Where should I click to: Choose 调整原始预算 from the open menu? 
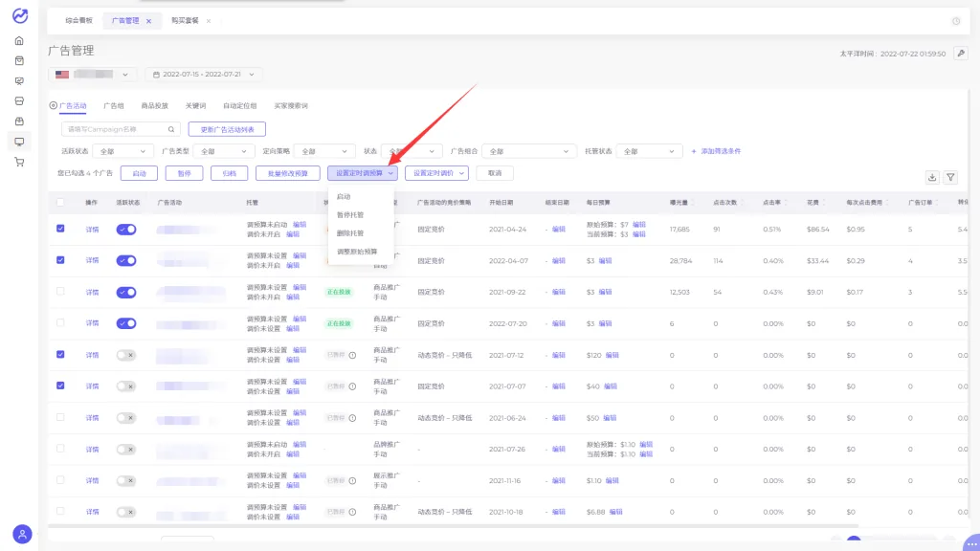pyautogui.click(x=357, y=252)
